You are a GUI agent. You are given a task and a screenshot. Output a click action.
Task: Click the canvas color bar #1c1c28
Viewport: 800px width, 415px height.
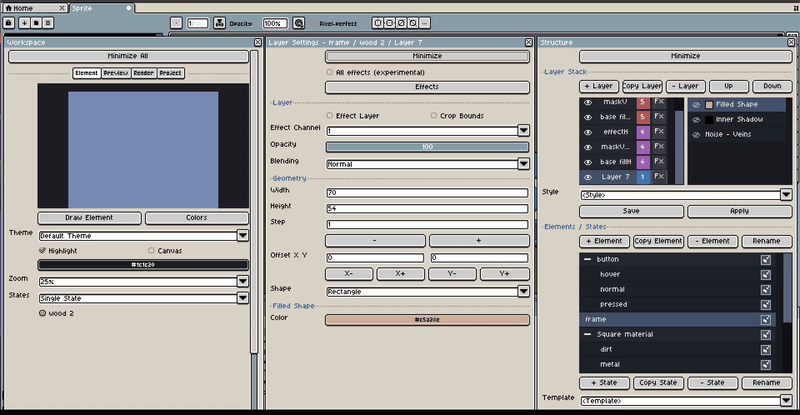pos(143,265)
